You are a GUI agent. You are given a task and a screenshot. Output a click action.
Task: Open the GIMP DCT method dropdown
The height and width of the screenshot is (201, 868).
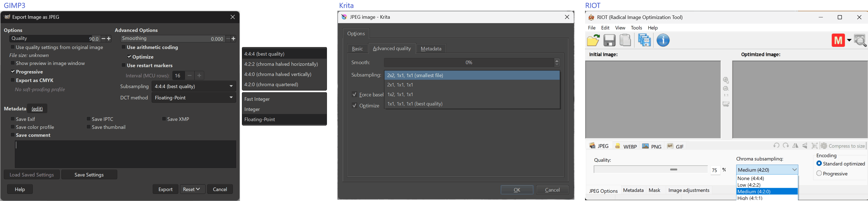(x=194, y=97)
